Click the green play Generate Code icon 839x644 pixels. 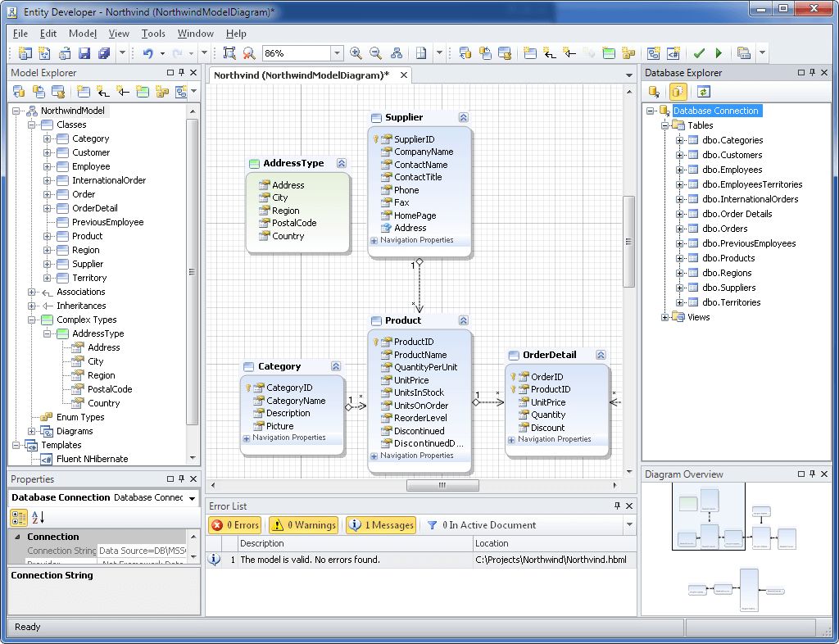(x=719, y=53)
